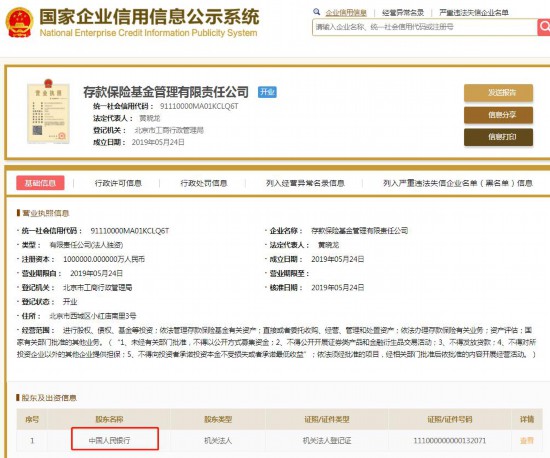Select the 严重违法失信企业名单 search category
Screen dimensions: 550x458
pos(474,13)
